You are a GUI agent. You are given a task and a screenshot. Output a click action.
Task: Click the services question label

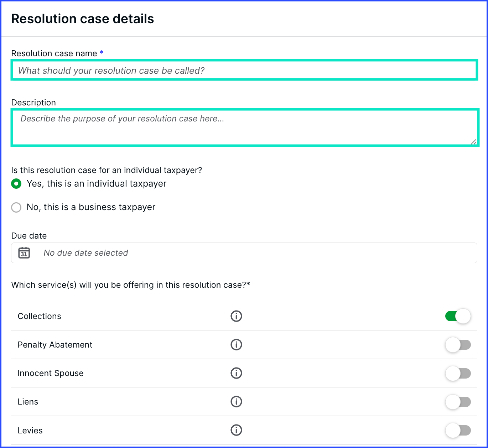click(x=131, y=285)
